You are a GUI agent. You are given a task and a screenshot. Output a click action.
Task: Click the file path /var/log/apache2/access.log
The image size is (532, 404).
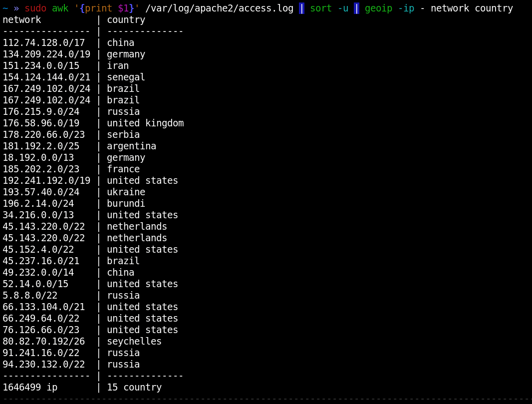[219, 8]
